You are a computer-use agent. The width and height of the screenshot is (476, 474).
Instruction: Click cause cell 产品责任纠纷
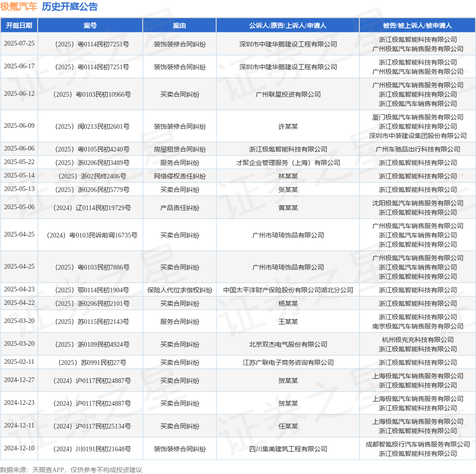coord(179,208)
